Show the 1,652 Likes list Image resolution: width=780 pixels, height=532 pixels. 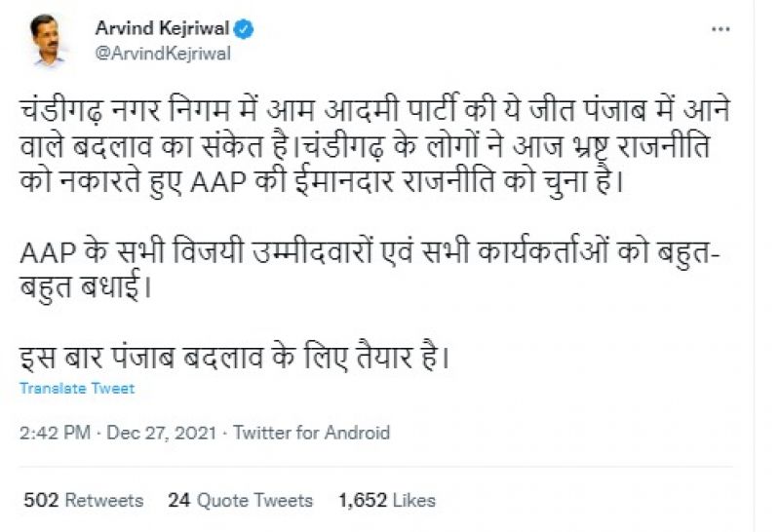(387, 500)
